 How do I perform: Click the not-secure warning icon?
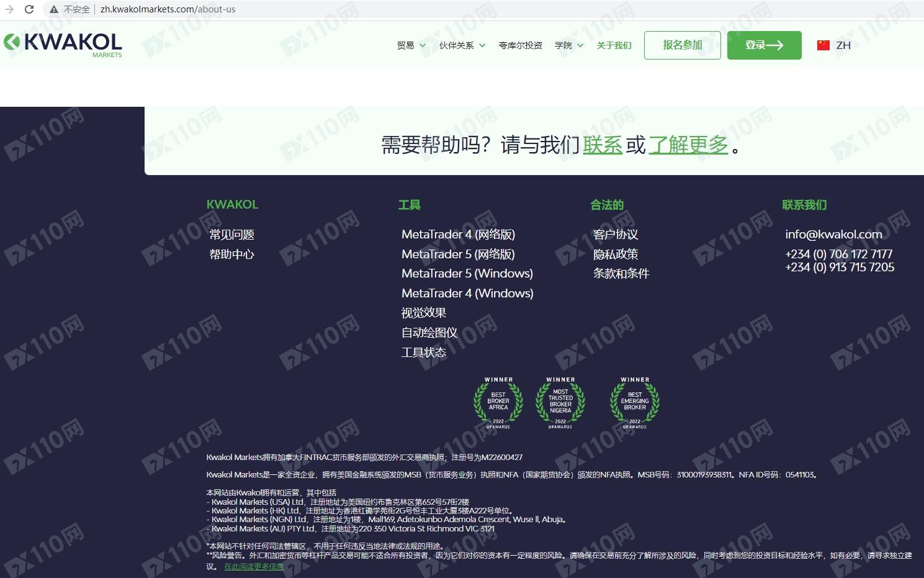click(54, 9)
